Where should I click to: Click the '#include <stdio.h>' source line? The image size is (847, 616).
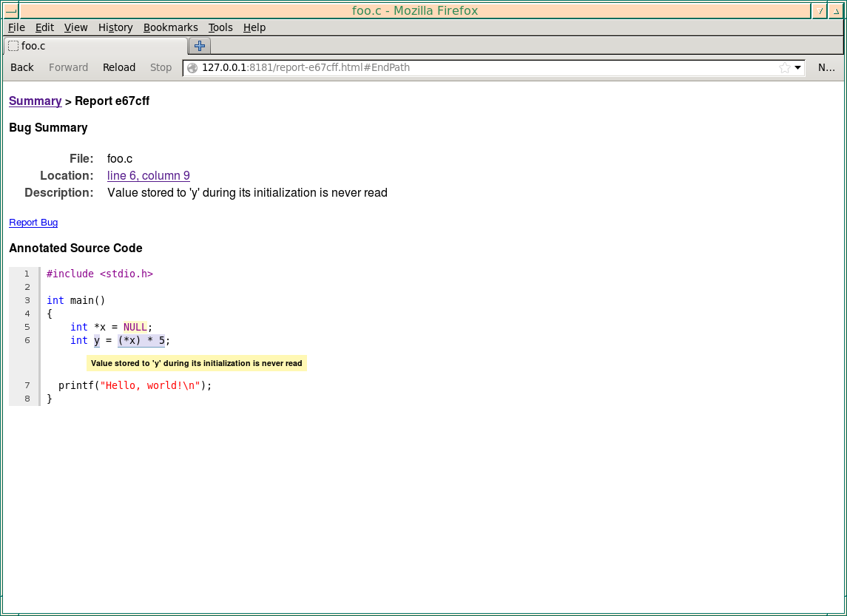click(x=100, y=274)
